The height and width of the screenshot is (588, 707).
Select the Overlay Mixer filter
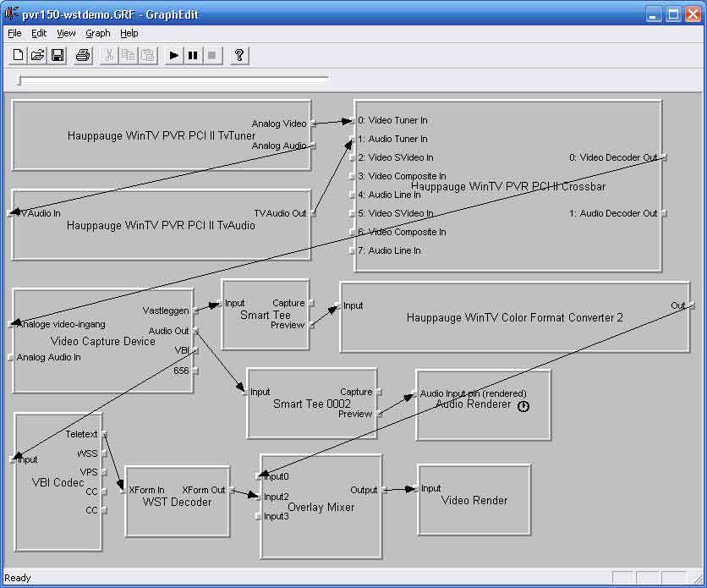click(x=321, y=508)
